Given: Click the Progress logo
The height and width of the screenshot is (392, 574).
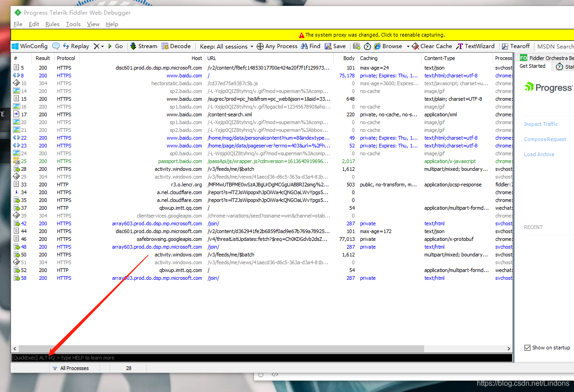Looking at the screenshot, I should tap(548, 87).
